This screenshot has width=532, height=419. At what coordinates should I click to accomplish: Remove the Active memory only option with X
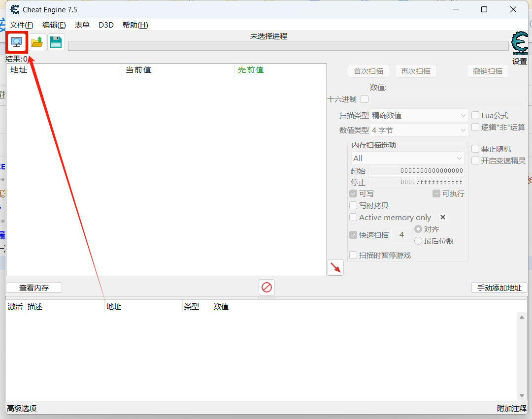tap(443, 217)
